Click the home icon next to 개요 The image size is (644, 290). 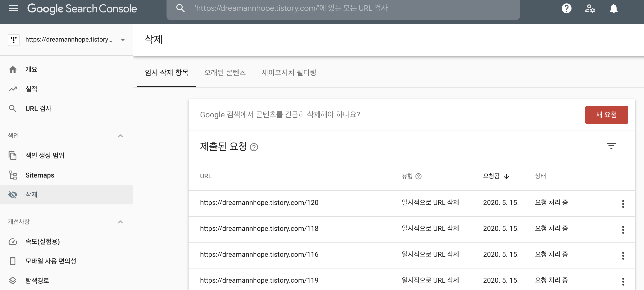[13, 69]
